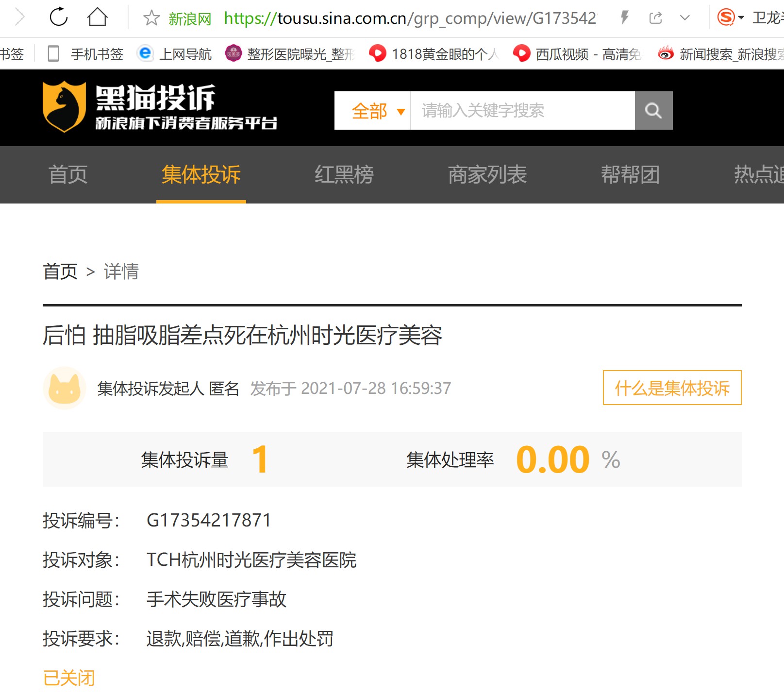Viewport: 784px width, 696px height.
Task: Click the 已关闭 status label
Action: [x=69, y=678]
